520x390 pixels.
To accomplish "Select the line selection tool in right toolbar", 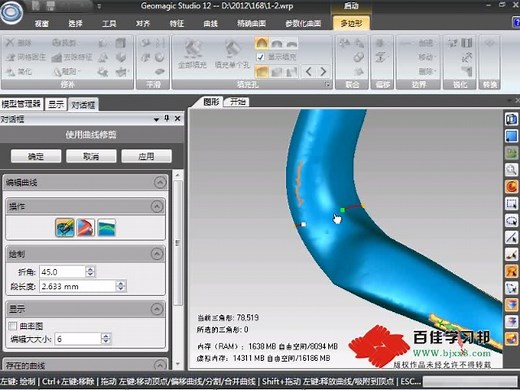I will pos(511,237).
